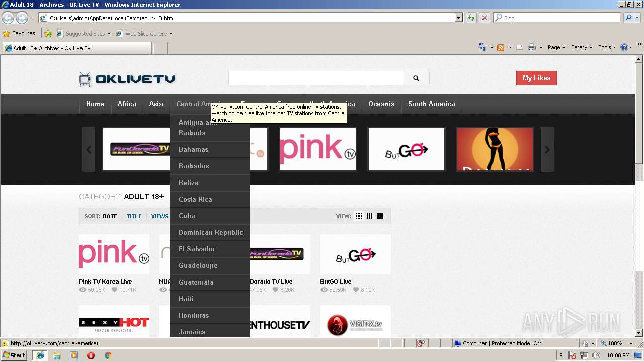
Task: Sort channels by Date
Action: pyautogui.click(x=110, y=216)
